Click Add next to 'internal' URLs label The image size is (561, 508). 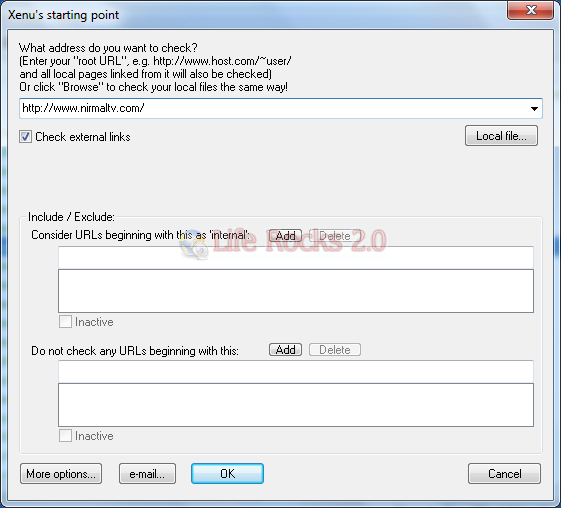[x=285, y=236]
